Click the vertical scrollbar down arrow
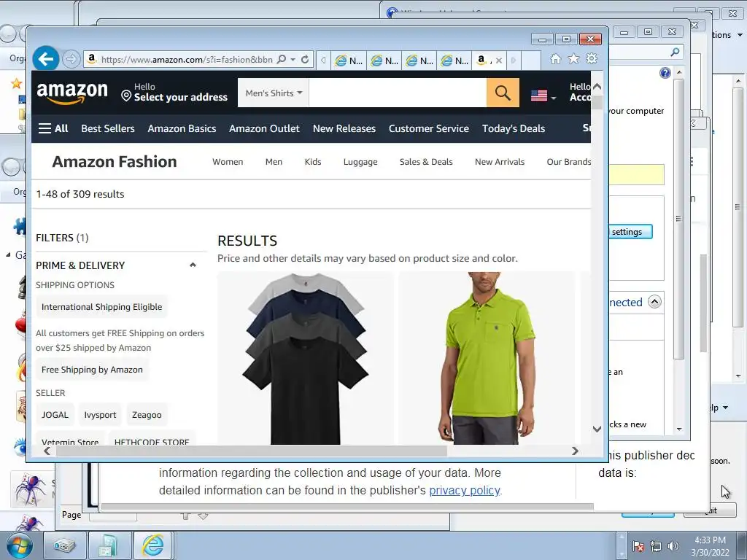This screenshot has height=560, width=747. pyautogui.click(x=597, y=429)
